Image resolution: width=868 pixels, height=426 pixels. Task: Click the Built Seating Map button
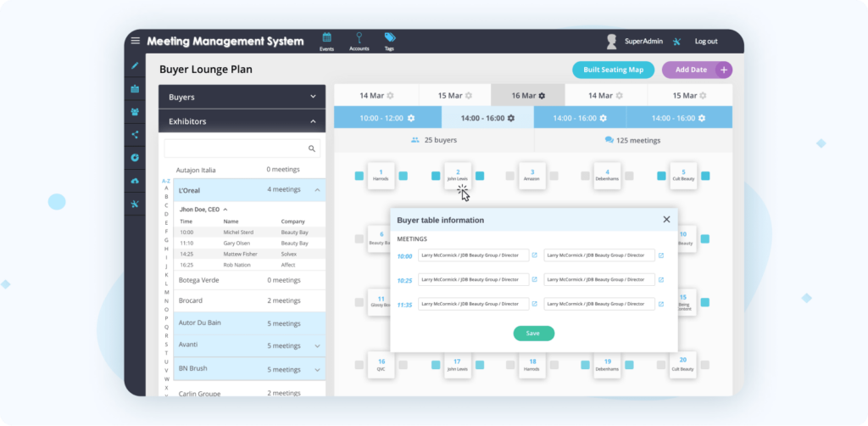(614, 70)
